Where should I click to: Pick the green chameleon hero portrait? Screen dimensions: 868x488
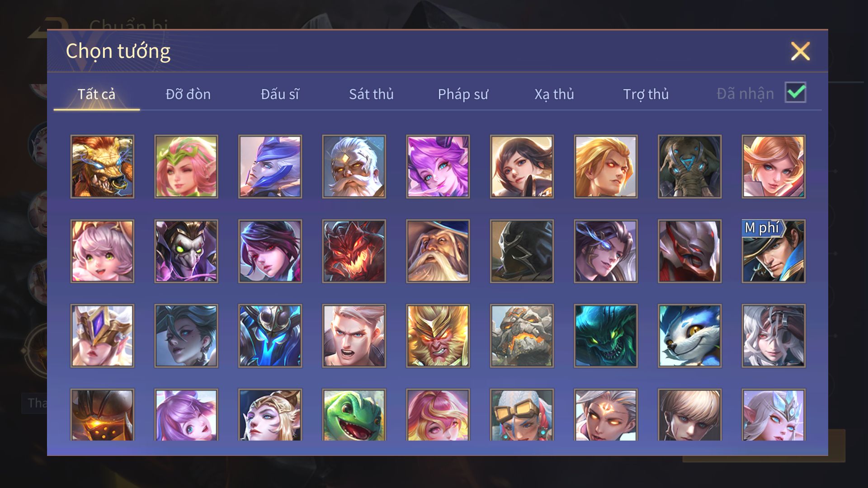354,414
